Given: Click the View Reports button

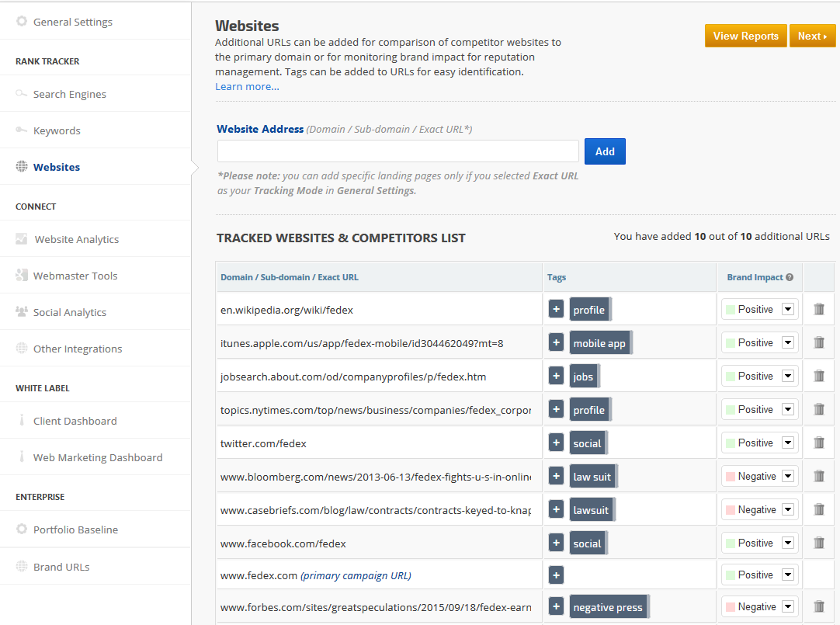Looking at the screenshot, I should coord(745,36).
